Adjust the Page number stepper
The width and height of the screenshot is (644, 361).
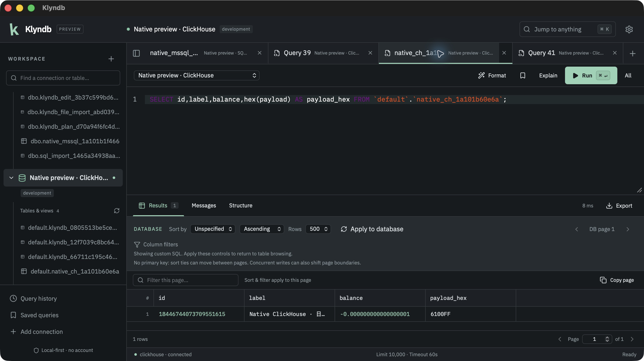click(607, 339)
